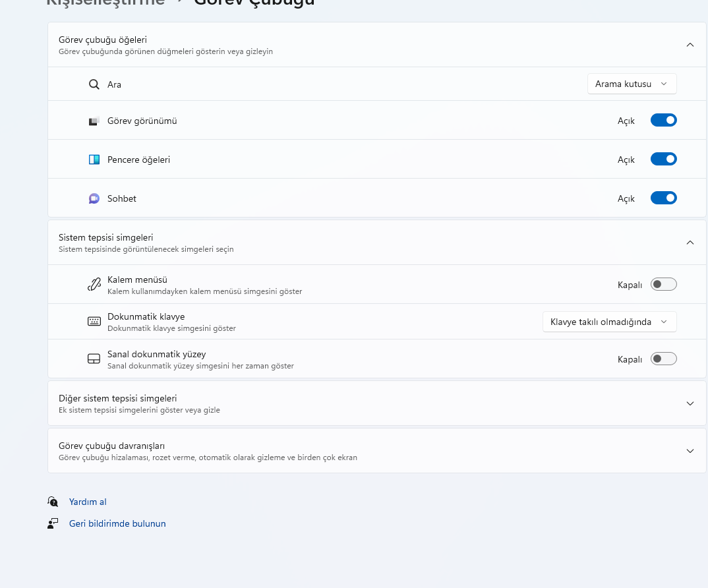Expand Görev çubuğu davranışları section
708x588 pixels.
click(x=690, y=451)
